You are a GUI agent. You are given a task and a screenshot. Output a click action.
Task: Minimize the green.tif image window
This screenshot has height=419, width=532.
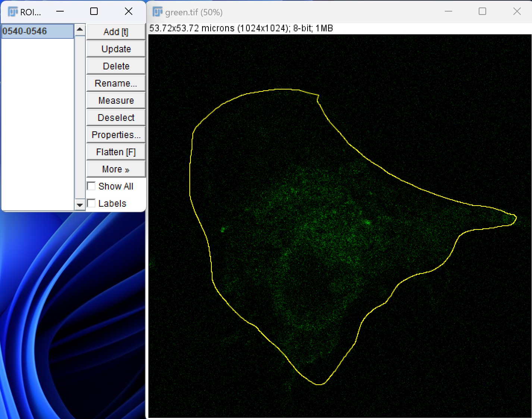point(448,11)
